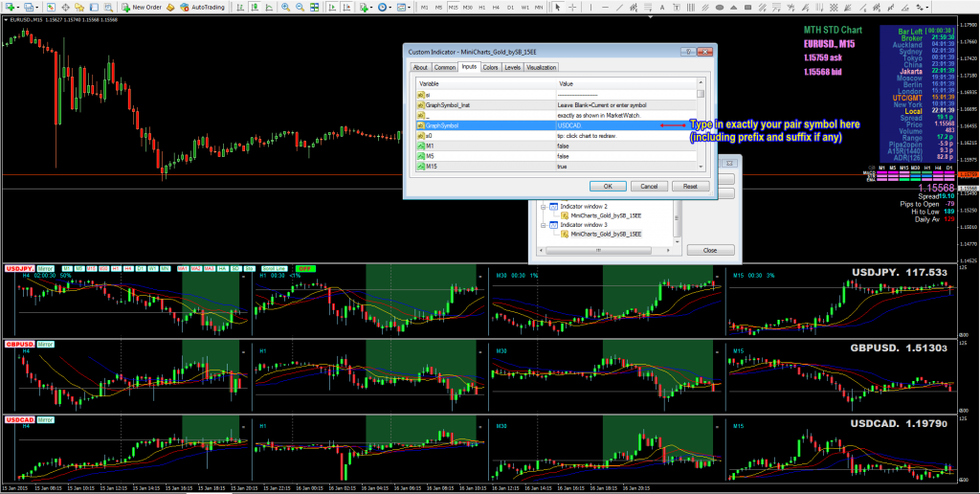Click the 'true' value in the M15 row
This screenshot has width=980, height=494.
562,167
